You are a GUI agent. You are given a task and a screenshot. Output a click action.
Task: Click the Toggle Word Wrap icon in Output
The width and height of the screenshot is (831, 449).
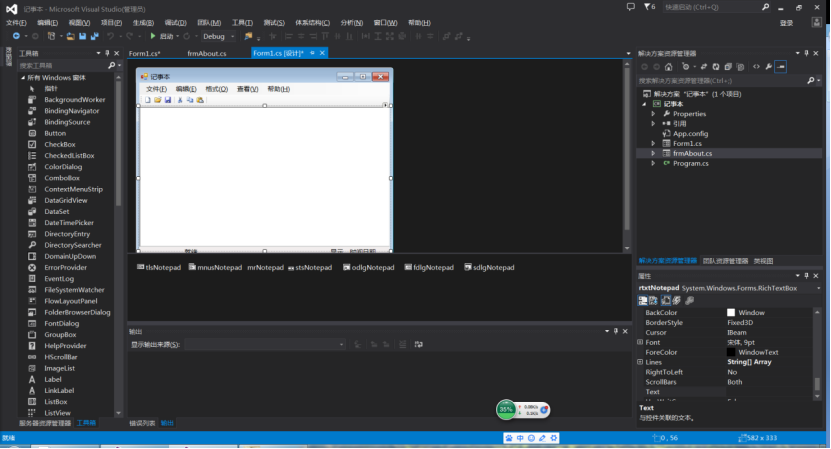(419, 345)
